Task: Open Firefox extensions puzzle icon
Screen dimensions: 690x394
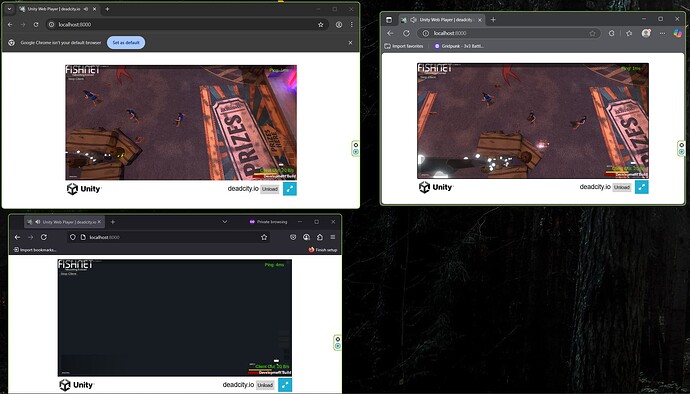Action: [319, 237]
